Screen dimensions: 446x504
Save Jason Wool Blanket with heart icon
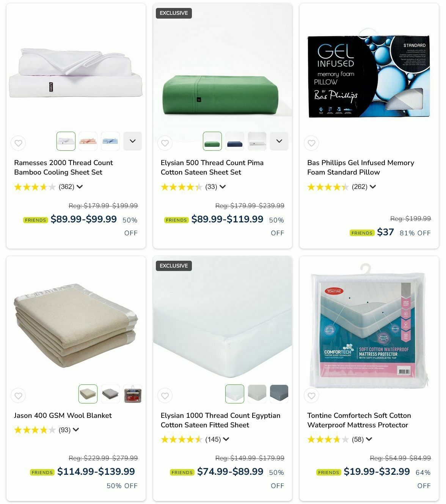[x=18, y=396]
